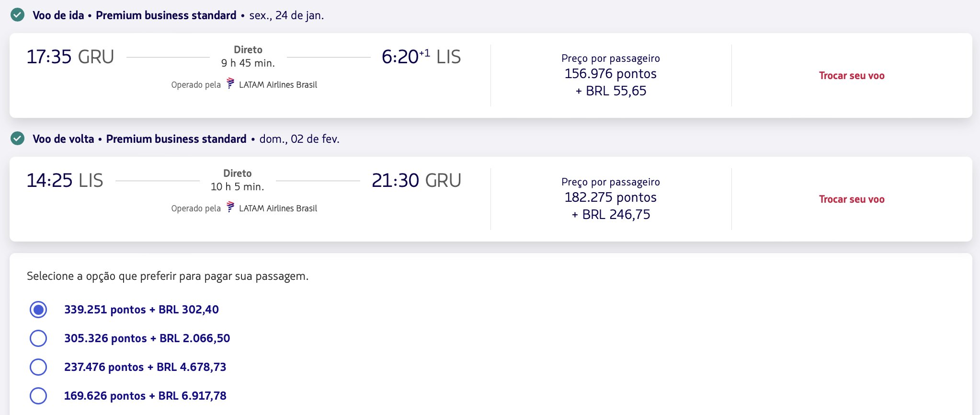
Task: Select 169.626 pontos + BRL 6.917,78 option
Action: [x=38, y=396]
